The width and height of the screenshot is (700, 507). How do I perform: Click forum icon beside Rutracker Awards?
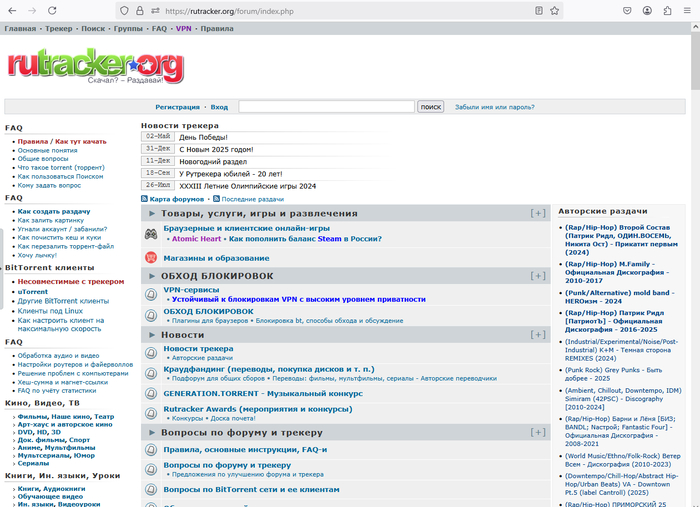click(151, 413)
